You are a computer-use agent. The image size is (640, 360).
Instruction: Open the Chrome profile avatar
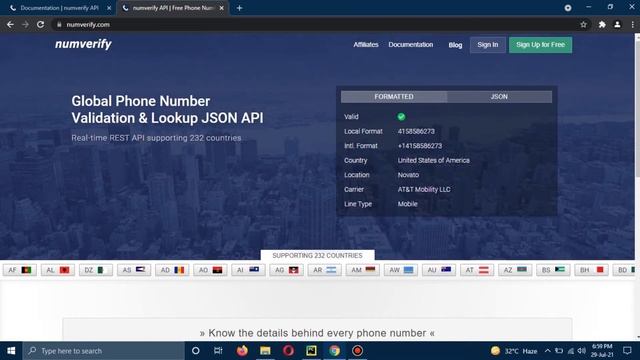tap(617, 24)
